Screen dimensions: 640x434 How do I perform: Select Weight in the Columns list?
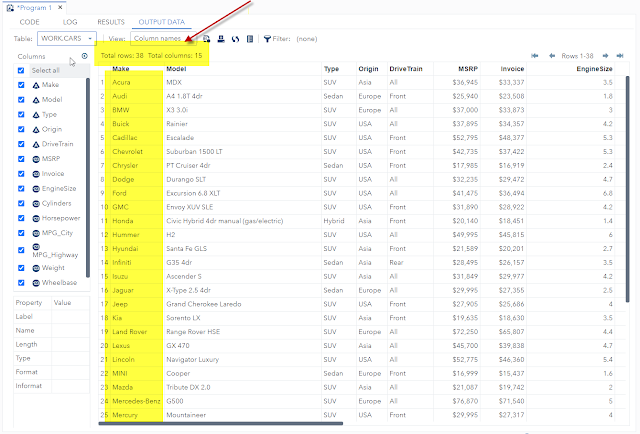click(x=53, y=268)
